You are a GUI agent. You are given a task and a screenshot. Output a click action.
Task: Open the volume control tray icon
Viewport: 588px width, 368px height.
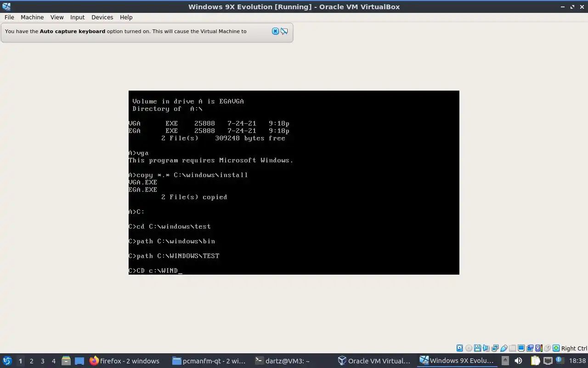point(518,361)
